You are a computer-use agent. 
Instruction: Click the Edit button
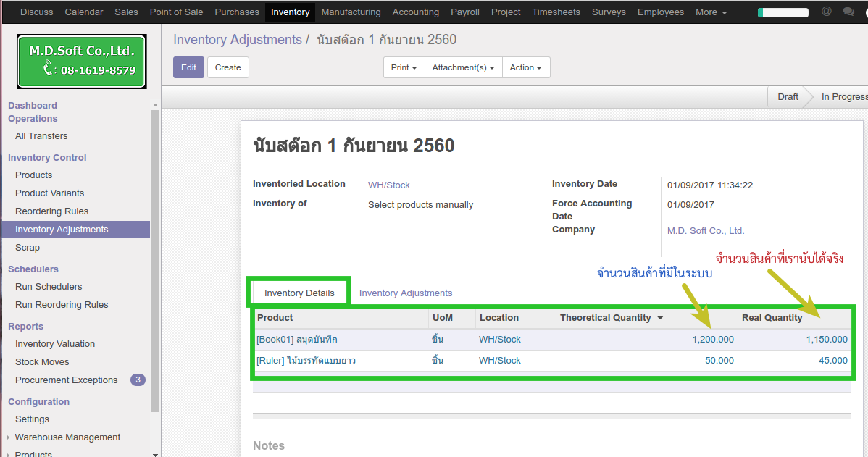[188, 67]
